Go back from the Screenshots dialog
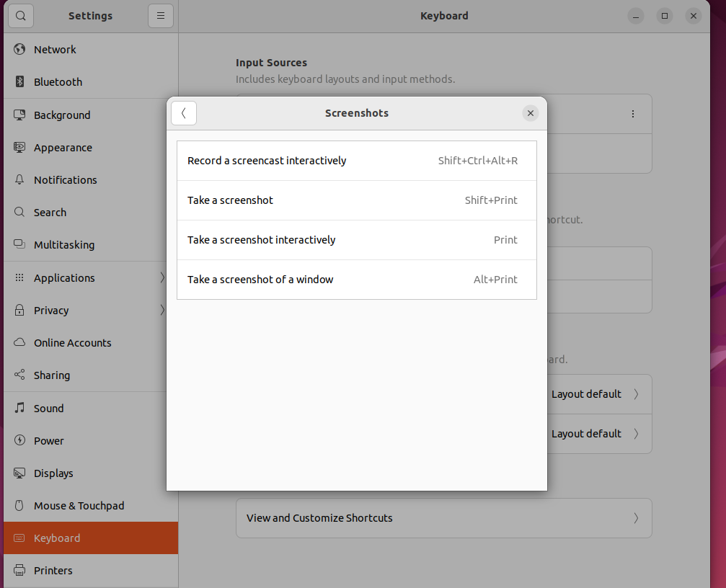This screenshot has width=726, height=588. point(184,113)
